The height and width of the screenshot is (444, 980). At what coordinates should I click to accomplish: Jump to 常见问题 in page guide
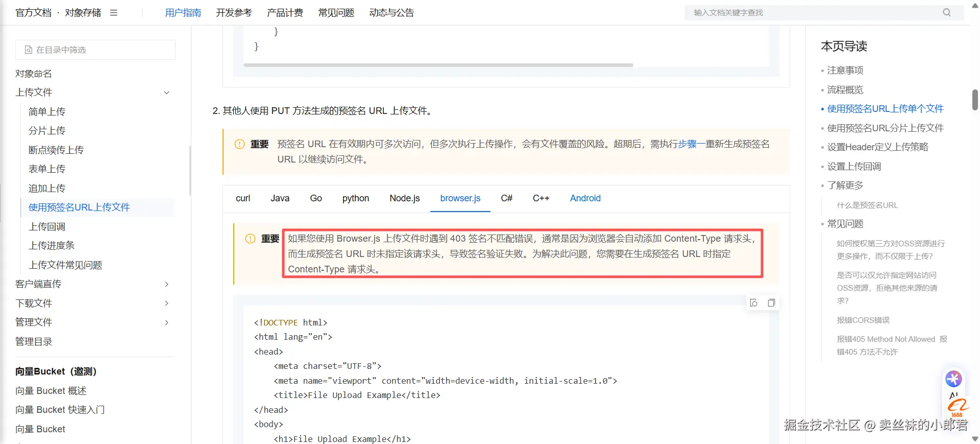click(845, 224)
